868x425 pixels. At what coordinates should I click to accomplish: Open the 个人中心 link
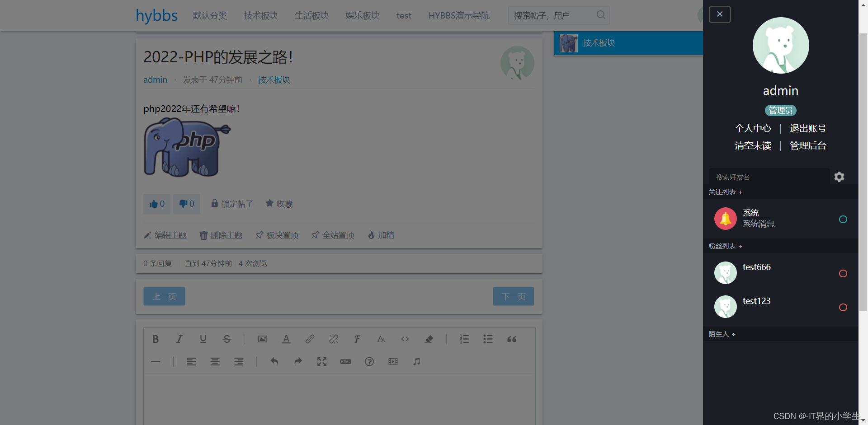pos(753,129)
